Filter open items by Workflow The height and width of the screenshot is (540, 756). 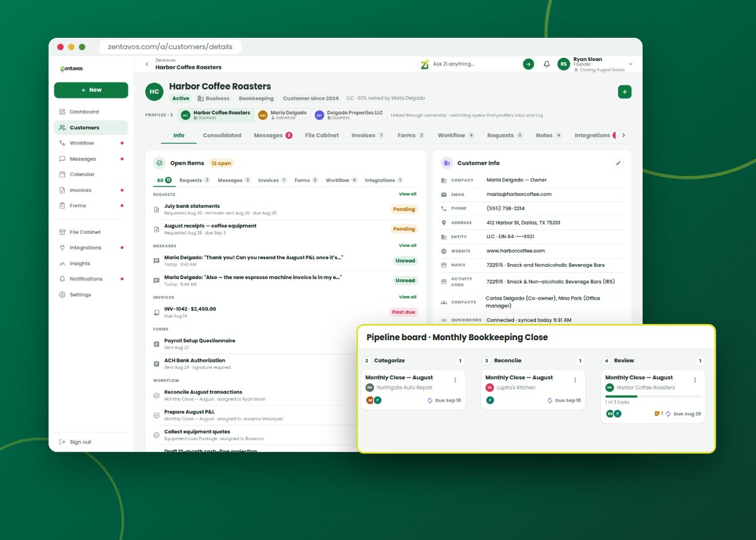[x=341, y=180]
